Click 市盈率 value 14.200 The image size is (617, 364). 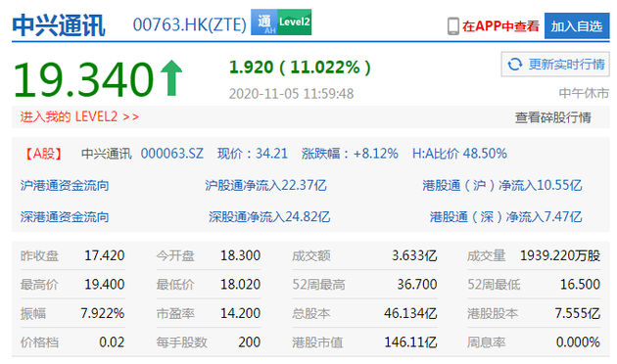[240, 313]
